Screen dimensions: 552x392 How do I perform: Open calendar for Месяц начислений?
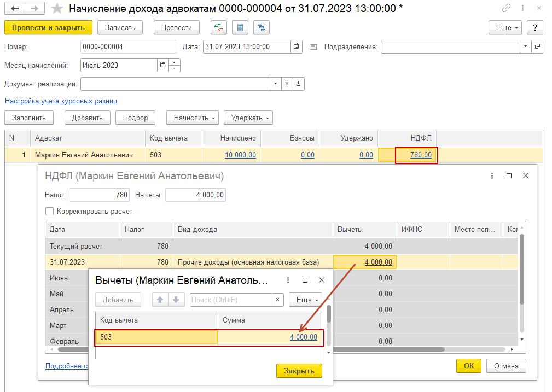(162, 66)
